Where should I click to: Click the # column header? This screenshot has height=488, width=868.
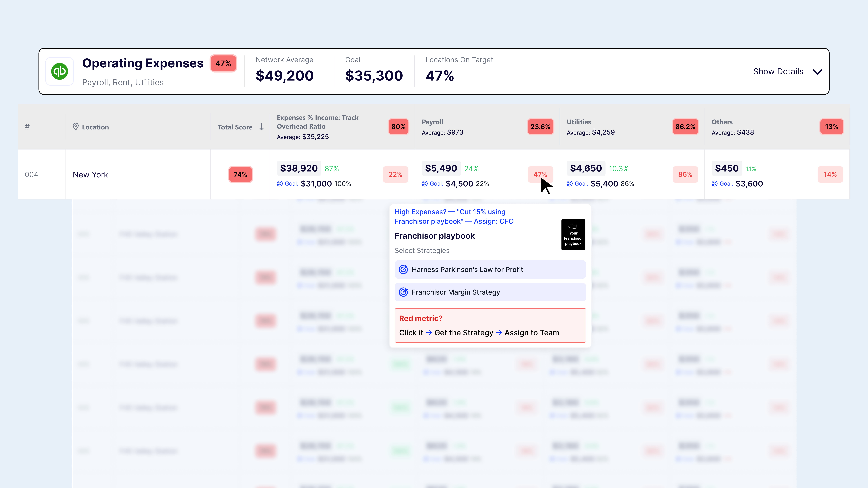[27, 127]
